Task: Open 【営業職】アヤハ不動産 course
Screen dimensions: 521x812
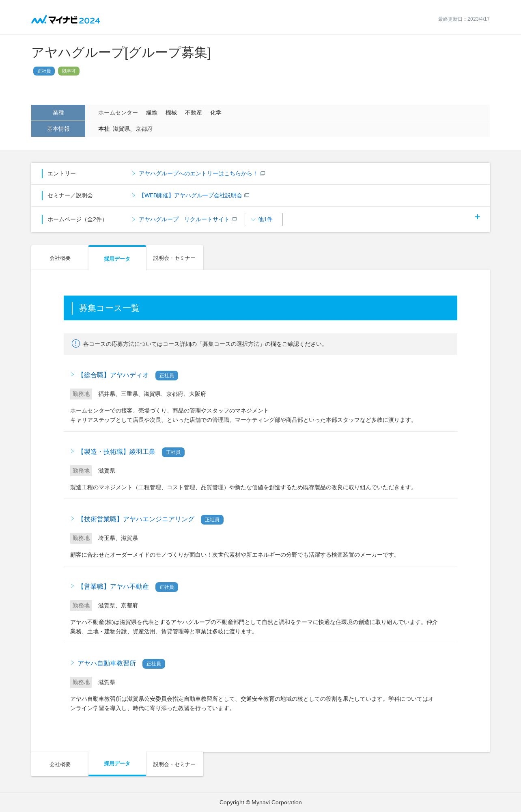Action: (x=113, y=587)
